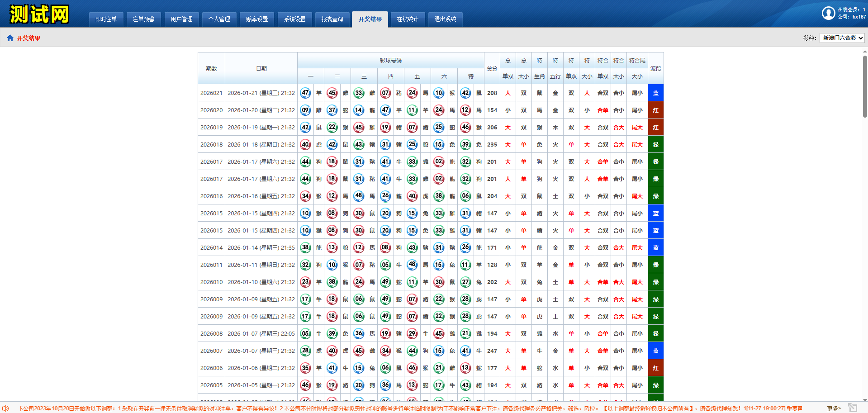Click first ball 23 in draw 2026010
Screen dimensions: 868x413
click(305, 282)
